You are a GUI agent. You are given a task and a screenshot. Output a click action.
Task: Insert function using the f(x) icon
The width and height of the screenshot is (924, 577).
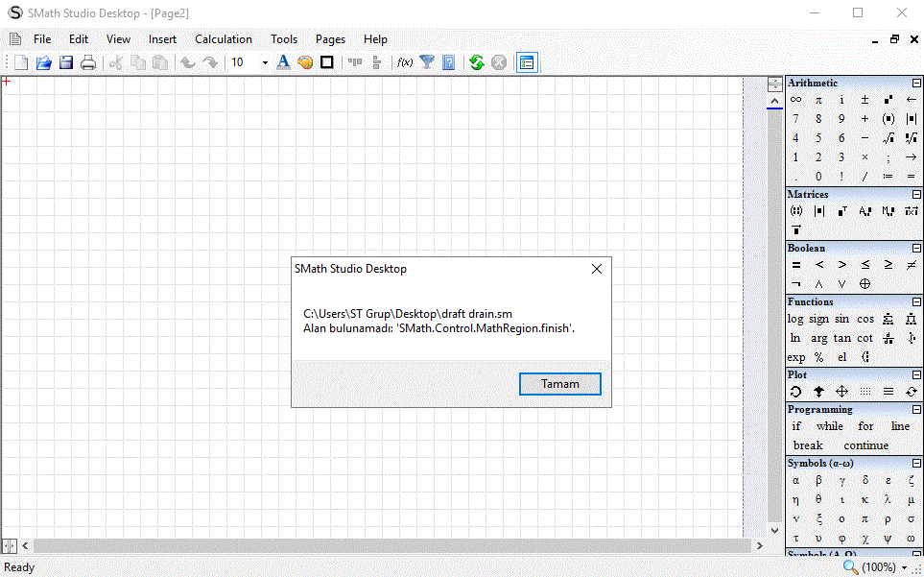405,62
